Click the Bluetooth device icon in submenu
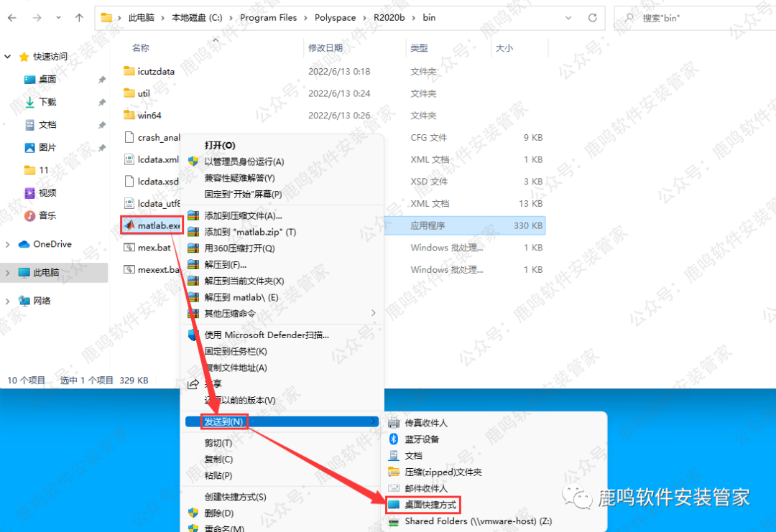 click(393, 439)
